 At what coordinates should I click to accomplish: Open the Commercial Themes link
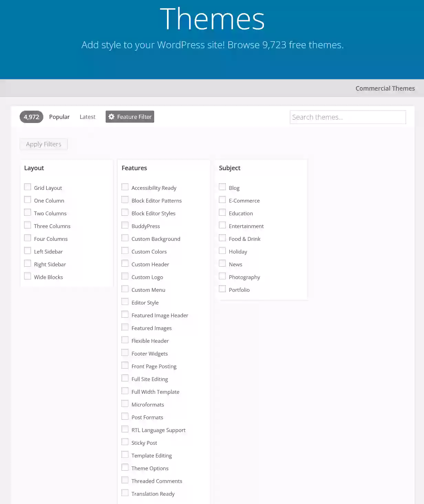[x=385, y=89]
